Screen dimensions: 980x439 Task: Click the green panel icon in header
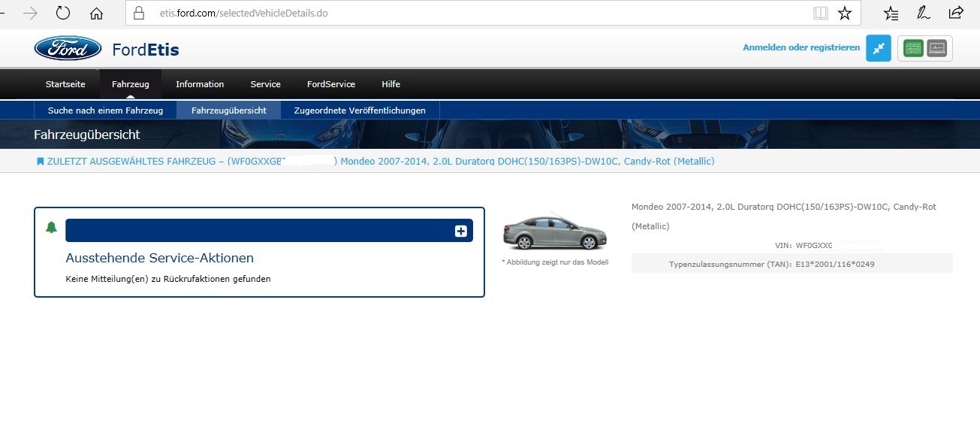(x=913, y=48)
